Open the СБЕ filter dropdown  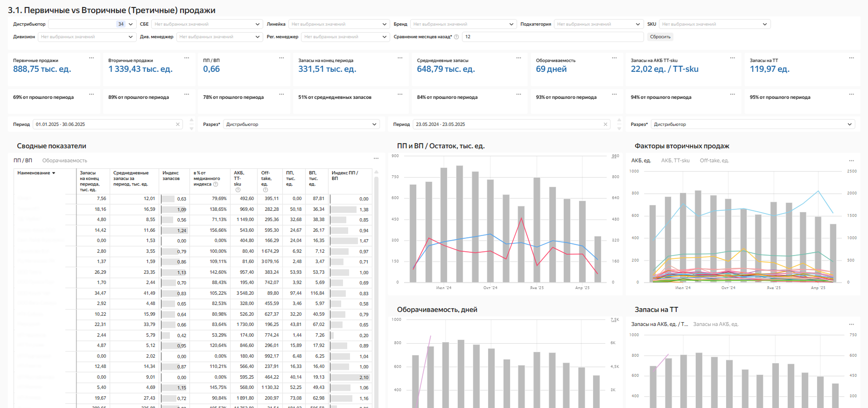(x=207, y=24)
